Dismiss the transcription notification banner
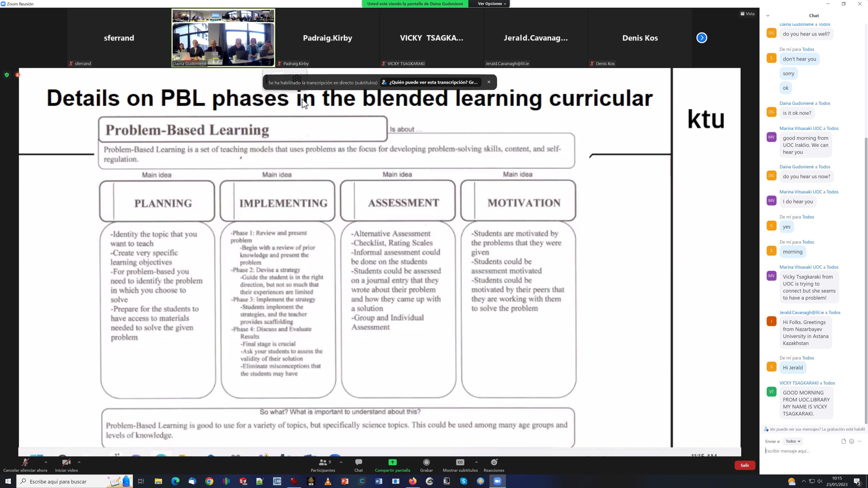Screen dimensions: 868x488 489,82
